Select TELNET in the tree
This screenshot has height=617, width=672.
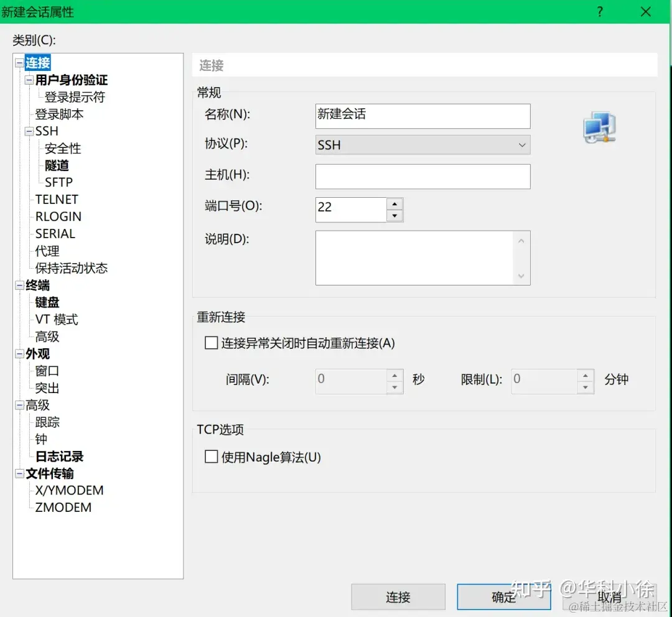[57, 200]
